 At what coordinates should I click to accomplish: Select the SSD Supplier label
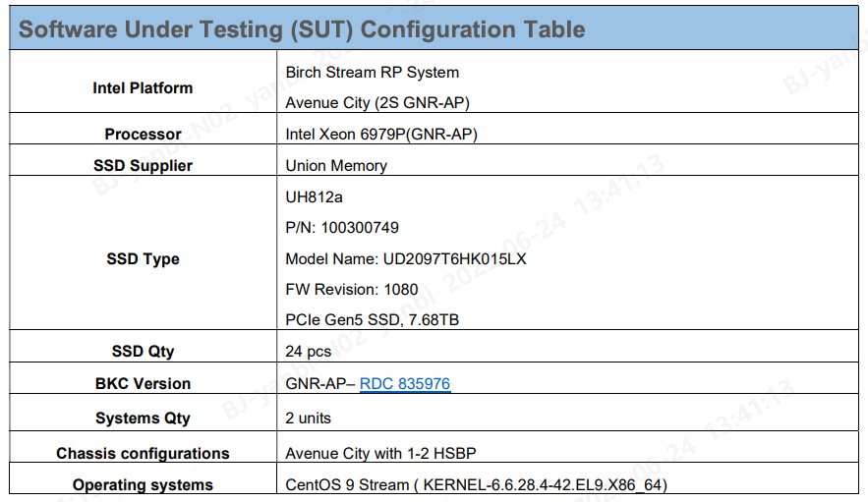[x=143, y=166]
